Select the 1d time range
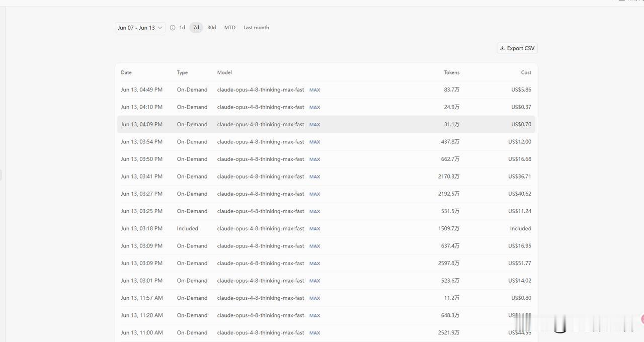644x342 pixels. (182, 28)
